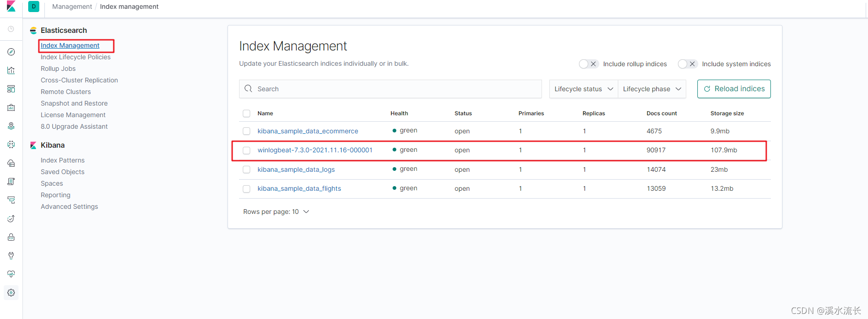Open Spaces under Kibana
The width and height of the screenshot is (868, 319).
52,183
